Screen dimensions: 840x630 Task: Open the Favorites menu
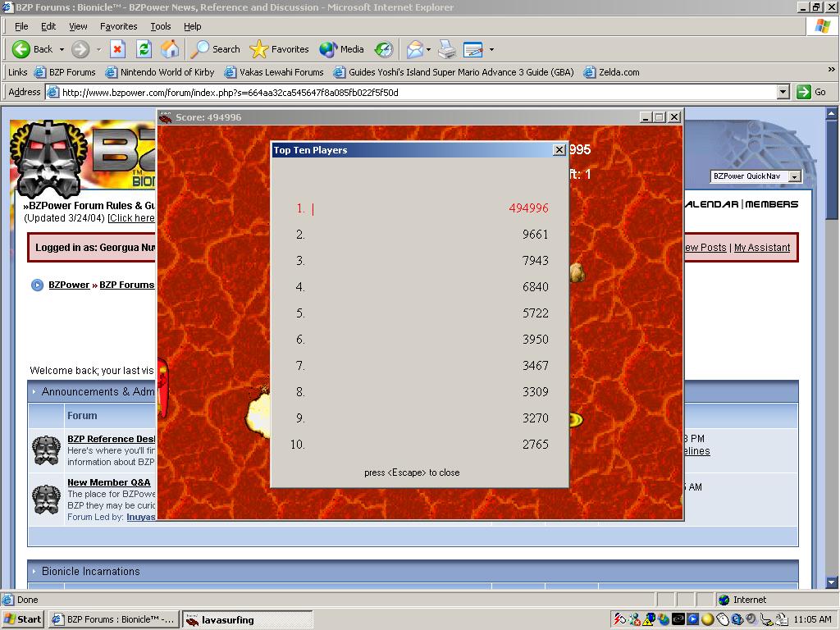118,26
